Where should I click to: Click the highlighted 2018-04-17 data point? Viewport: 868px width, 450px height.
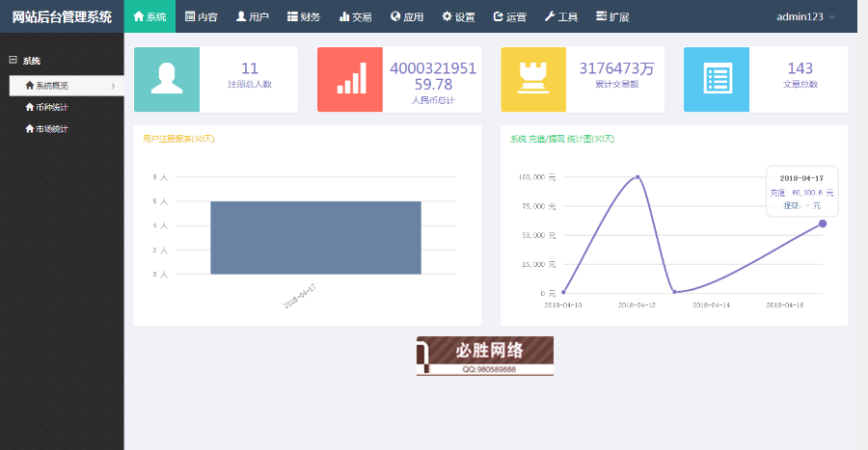(823, 224)
